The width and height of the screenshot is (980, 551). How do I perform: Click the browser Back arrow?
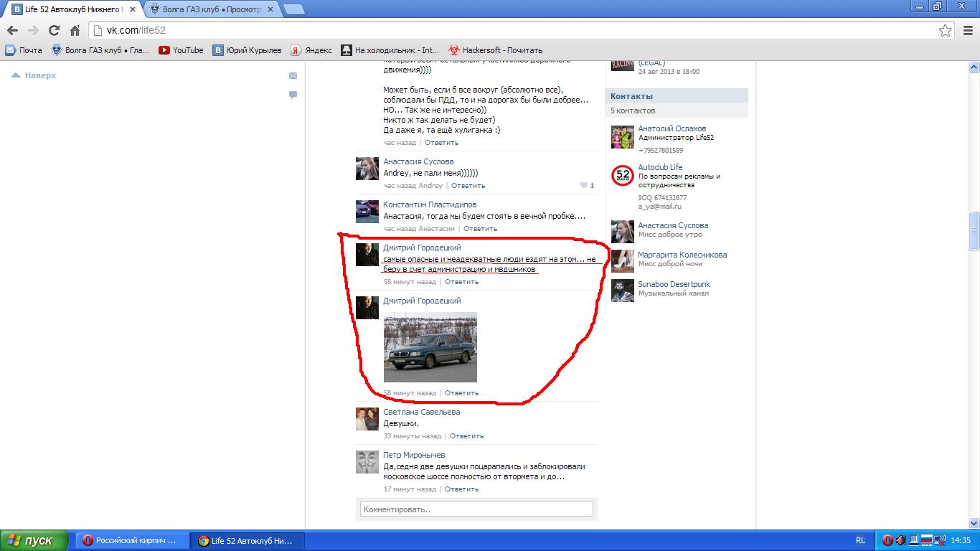(12, 30)
